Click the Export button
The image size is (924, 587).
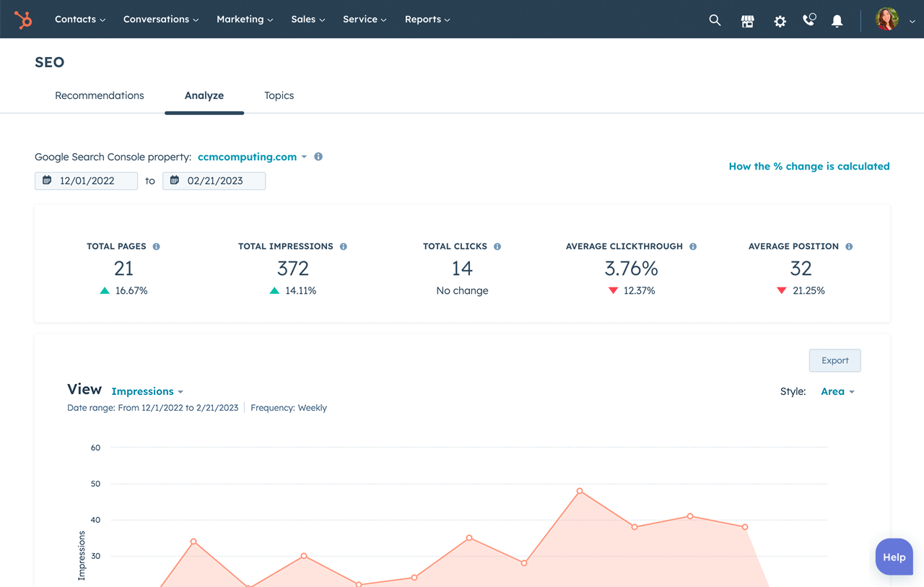834,360
